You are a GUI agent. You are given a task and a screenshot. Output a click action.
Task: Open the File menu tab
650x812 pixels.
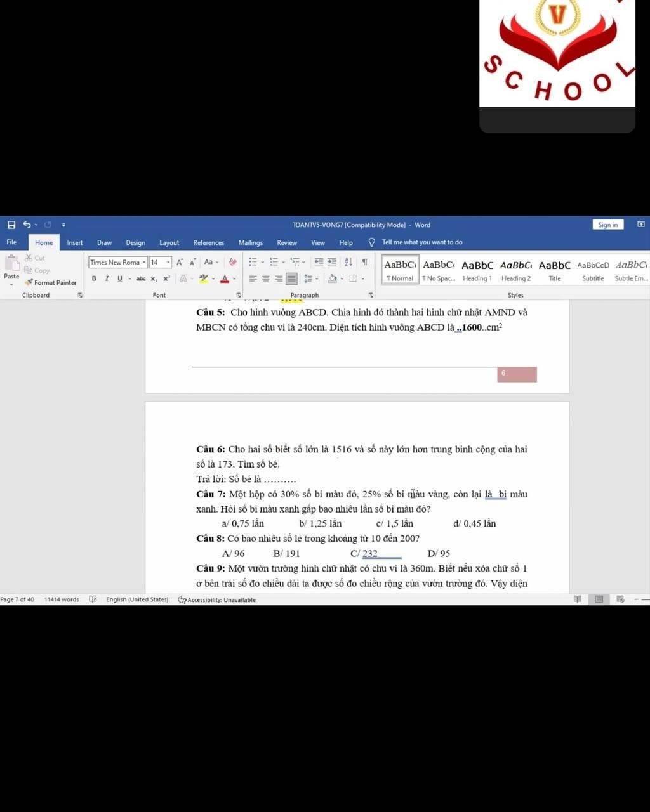tap(11, 242)
